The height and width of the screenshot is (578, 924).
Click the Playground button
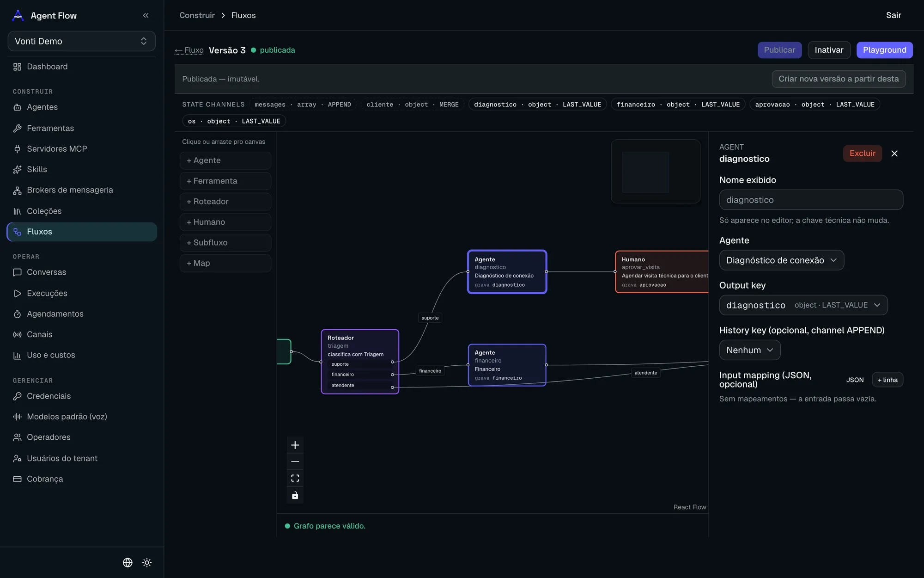coord(884,50)
